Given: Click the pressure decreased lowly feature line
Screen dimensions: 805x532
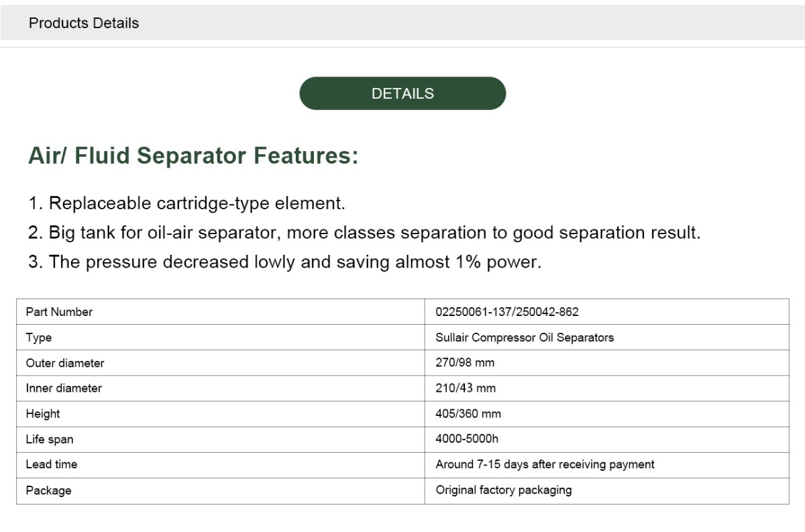Looking at the screenshot, I should pyautogui.click(x=284, y=262).
